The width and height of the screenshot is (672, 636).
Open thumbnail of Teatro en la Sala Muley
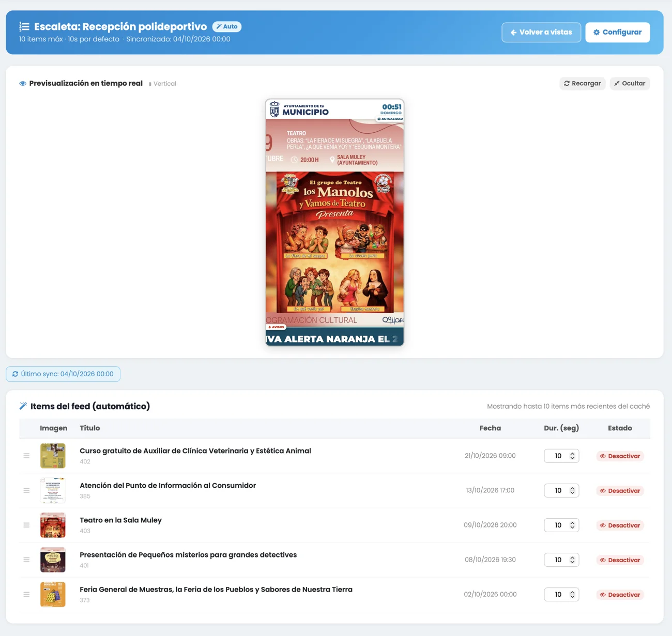(x=53, y=525)
